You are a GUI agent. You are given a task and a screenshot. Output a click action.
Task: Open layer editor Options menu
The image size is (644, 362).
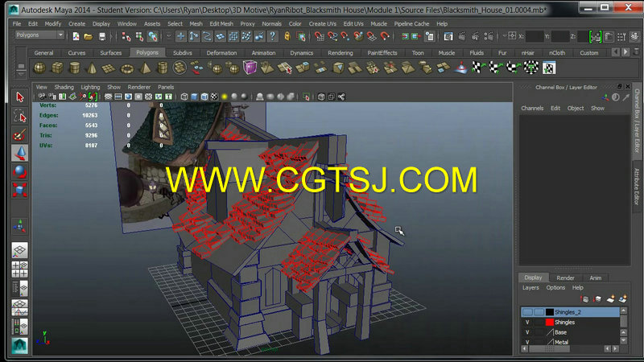(x=555, y=288)
